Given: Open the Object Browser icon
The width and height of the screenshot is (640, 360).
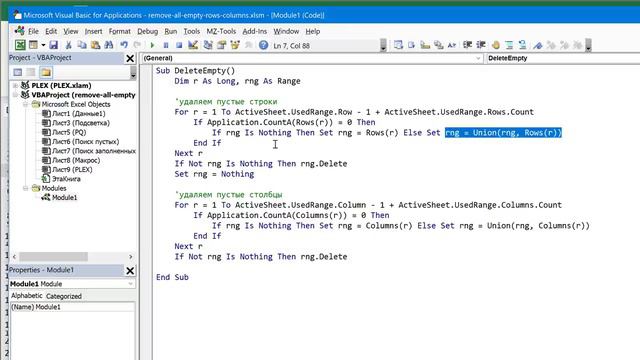Looking at the screenshot, I should click(235, 45).
